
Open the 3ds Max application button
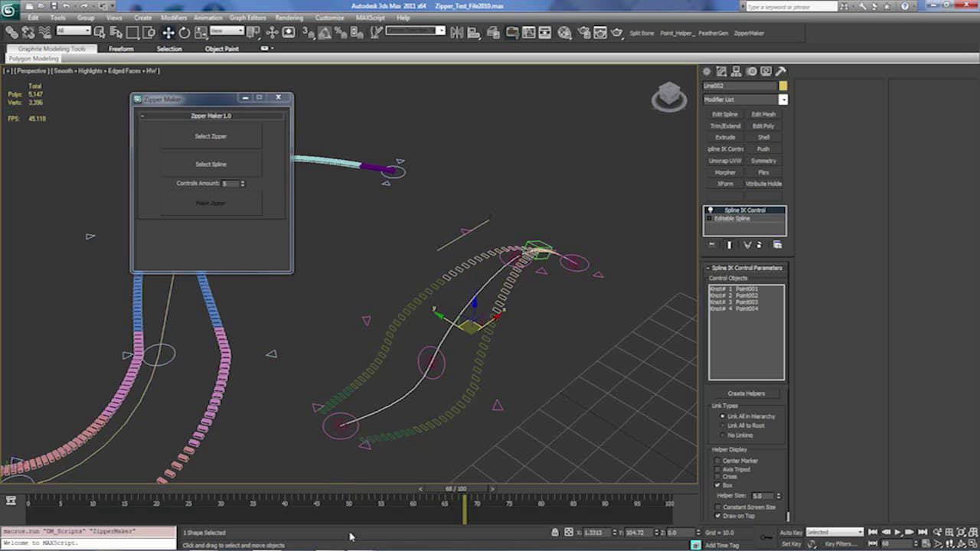[x=11, y=8]
